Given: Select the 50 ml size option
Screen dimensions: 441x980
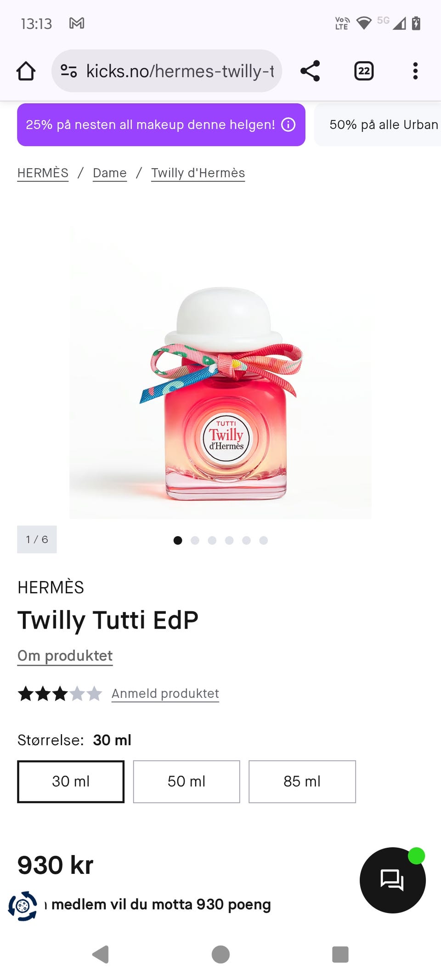Looking at the screenshot, I should point(187,782).
